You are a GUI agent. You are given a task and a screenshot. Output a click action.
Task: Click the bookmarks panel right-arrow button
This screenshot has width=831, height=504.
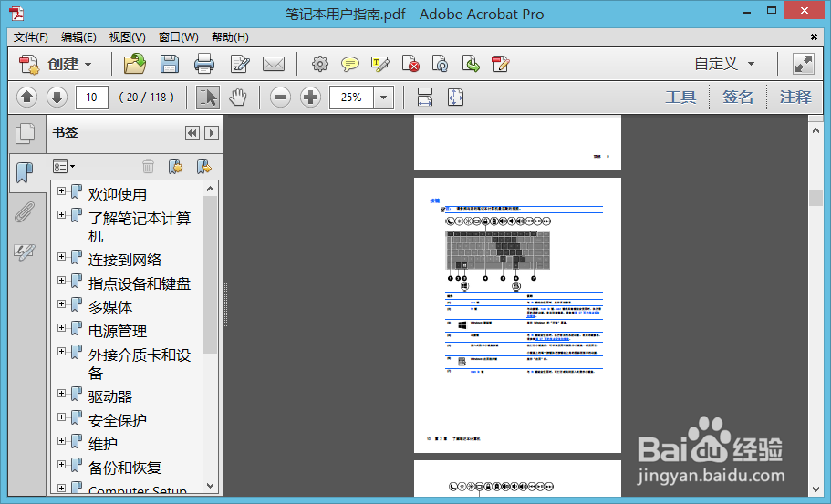click(x=212, y=133)
